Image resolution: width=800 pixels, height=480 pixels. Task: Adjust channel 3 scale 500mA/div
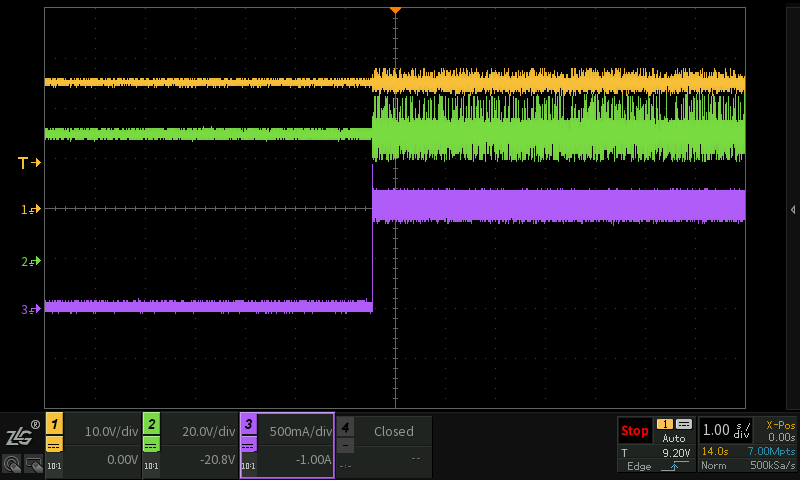(301, 432)
